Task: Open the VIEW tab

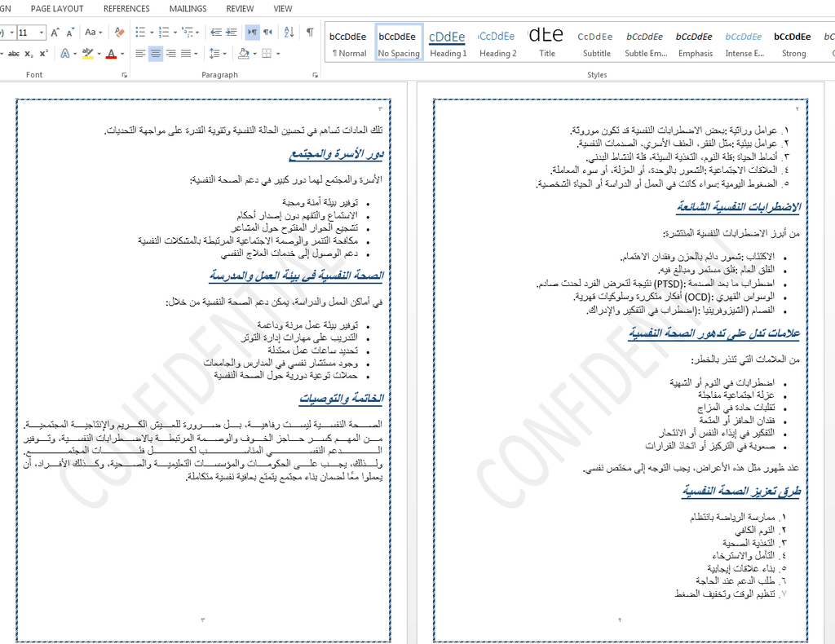Action: pyautogui.click(x=283, y=8)
